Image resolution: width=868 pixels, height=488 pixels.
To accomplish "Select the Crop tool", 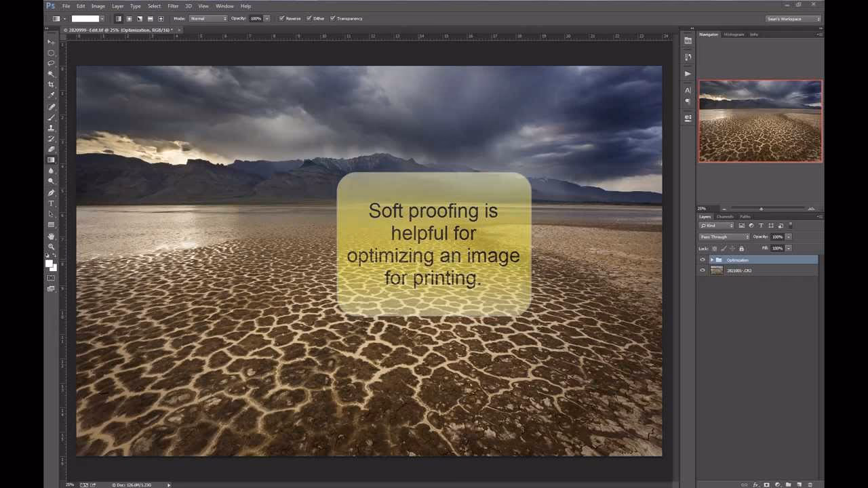I will (51, 84).
